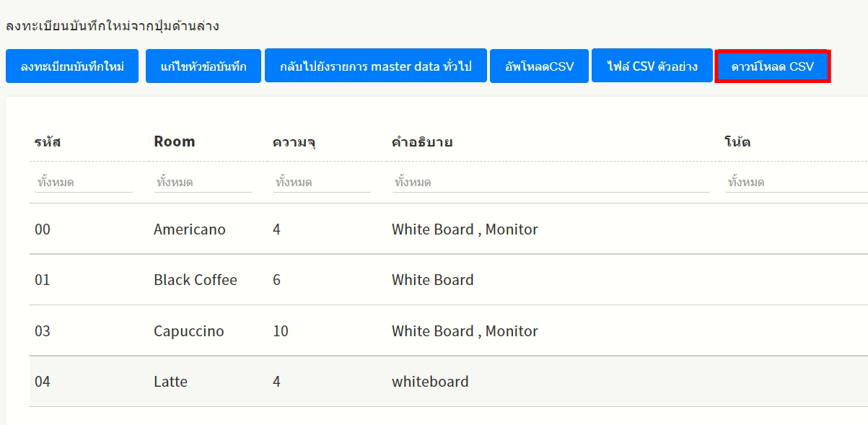Click the ไฟล์ CSV ตัวอย่าง button
Image resolution: width=868 pixels, height=425 pixels.
coord(652,66)
